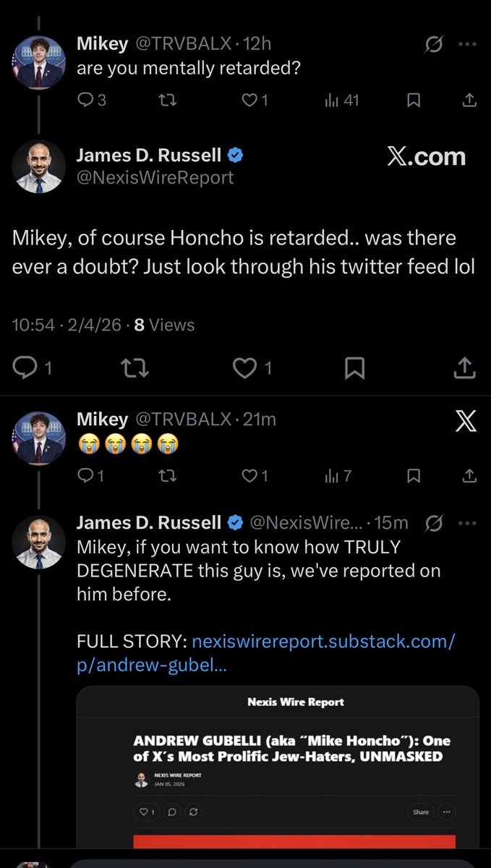Repost James D. Russell's main post
The width and height of the screenshot is (491, 868).
pyautogui.click(x=136, y=368)
